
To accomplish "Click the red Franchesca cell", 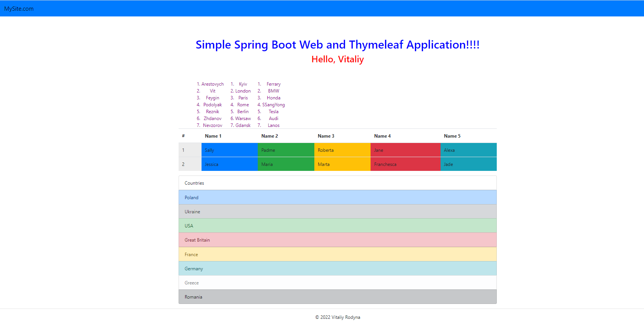I will 405,164.
